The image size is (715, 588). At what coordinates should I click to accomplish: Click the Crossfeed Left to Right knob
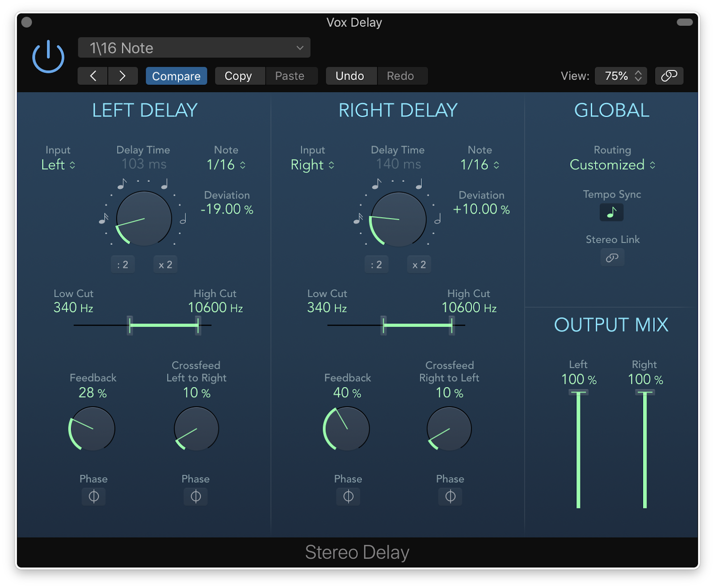point(196,428)
